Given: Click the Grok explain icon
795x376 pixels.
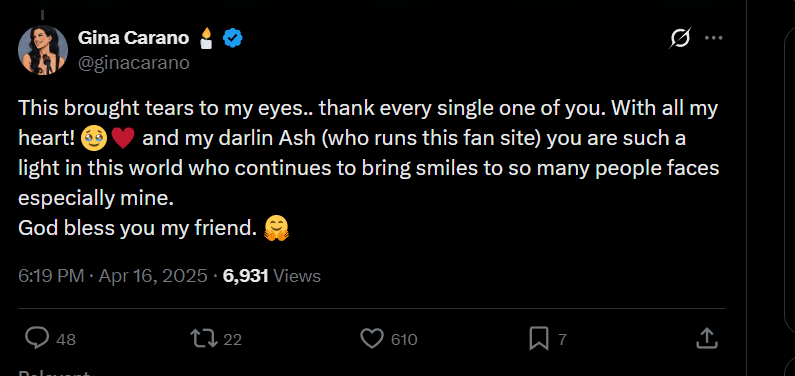Looking at the screenshot, I should coord(680,38).
